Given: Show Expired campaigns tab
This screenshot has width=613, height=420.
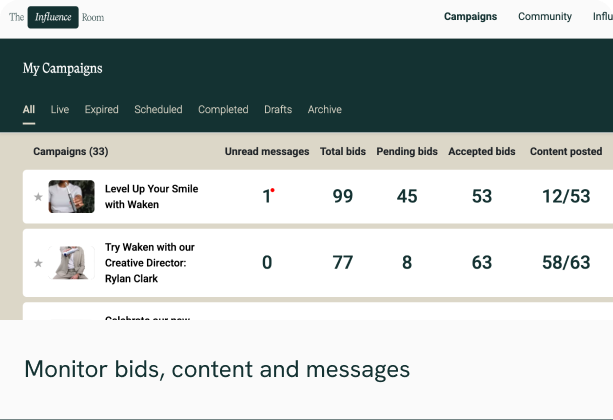Looking at the screenshot, I should pyautogui.click(x=101, y=110).
